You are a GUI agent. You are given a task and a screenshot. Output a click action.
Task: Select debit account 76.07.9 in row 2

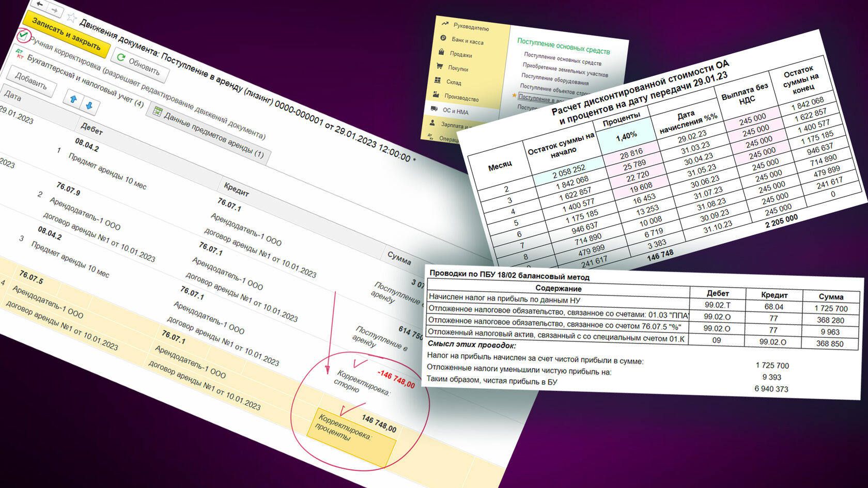pyautogui.click(x=68, y=188)
